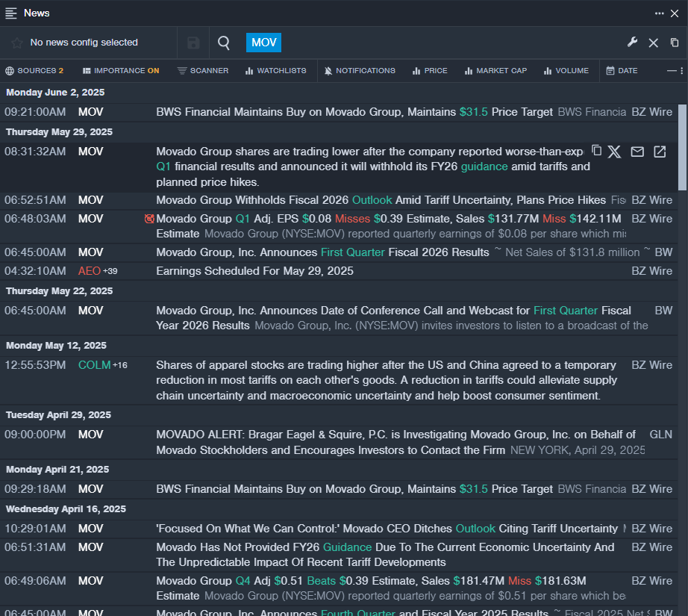Open the Notifications filter
688x616 pixels.
360,71
